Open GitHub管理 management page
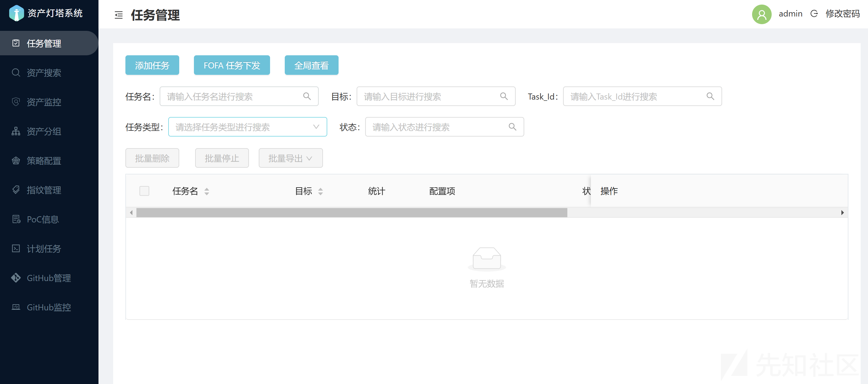Image resolution: width=868 pixels, height=384 pixels. click(x=49, y=278)
